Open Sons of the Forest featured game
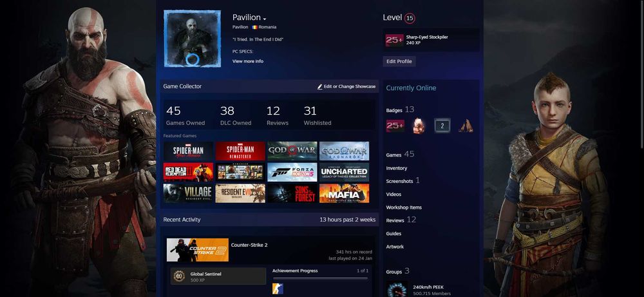This screenshot has width=644, height=297. coord(292,193)
